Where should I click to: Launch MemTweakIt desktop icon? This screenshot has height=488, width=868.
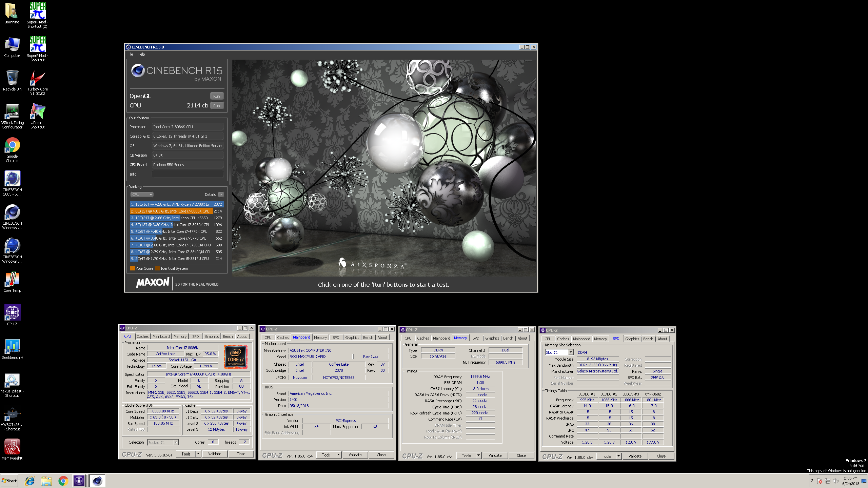[x=12, y=449]
